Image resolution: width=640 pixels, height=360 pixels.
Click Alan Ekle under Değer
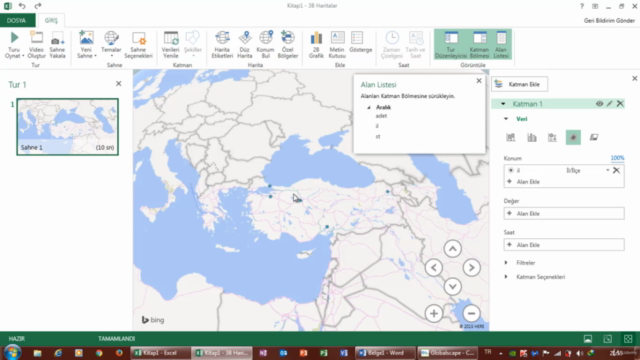(x=564, y=213)
